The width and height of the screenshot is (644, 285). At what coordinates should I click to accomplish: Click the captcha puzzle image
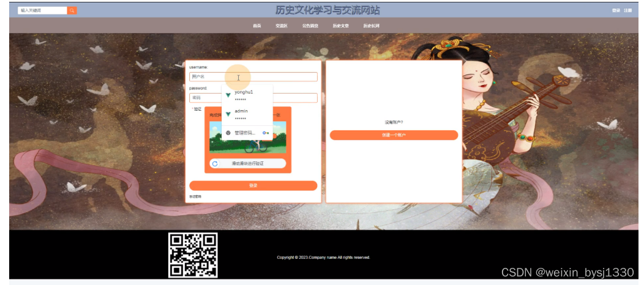tap(248, 137)
